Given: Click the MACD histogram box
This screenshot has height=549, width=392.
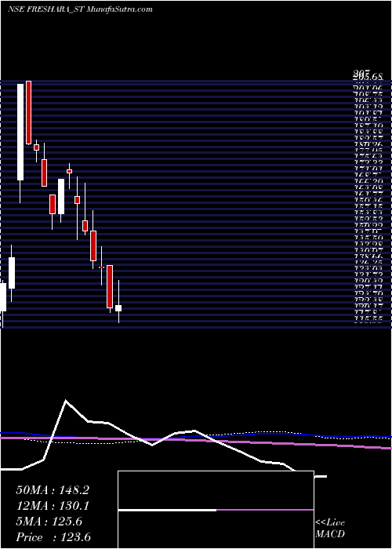Looking at the screenshot, I should [x=216, y=510].
